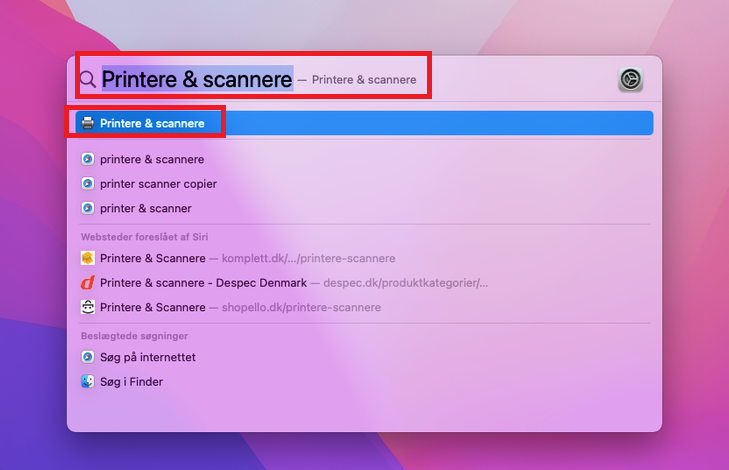Open 'Printere & scannere - Despec Denmark' website
The height and width of the screenshot is (470, 729).
click(203, 283)
